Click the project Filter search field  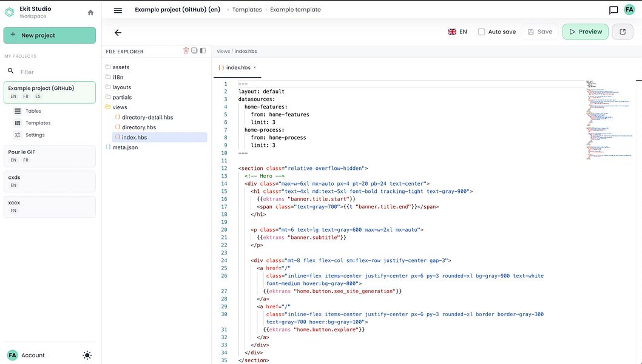coord(55,72)
